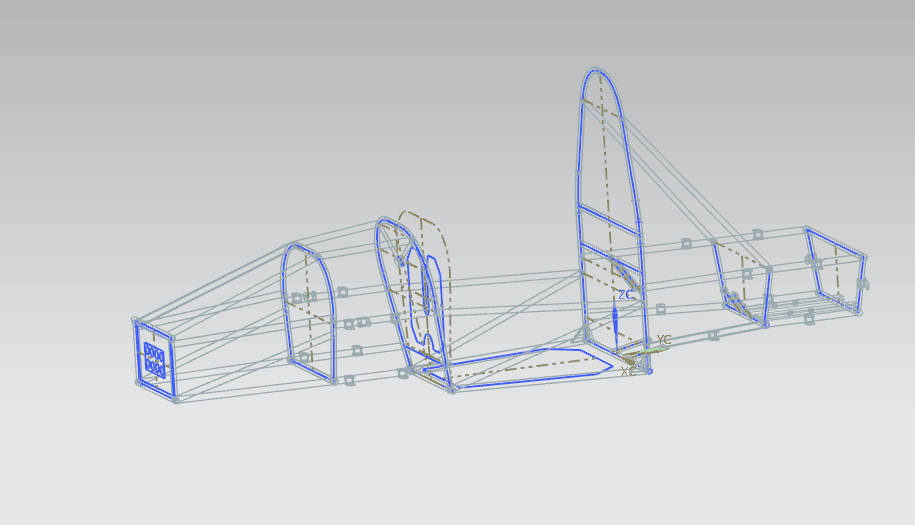Select the blue elongated floor panel outline
Image resolution: width=915 pixels, height=525 pixels.
[518, 368]
